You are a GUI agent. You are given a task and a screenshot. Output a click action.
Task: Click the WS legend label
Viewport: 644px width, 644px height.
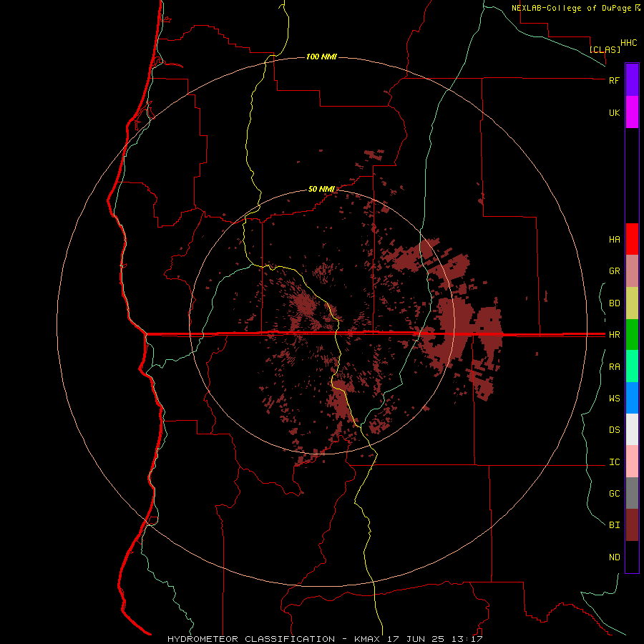click(614, 399)
